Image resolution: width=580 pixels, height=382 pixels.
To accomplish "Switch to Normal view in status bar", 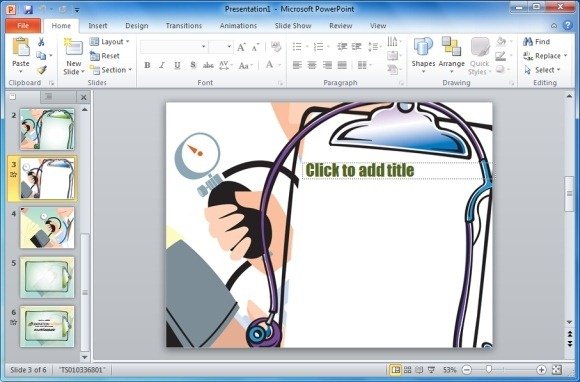I will [x=395, y=369].
